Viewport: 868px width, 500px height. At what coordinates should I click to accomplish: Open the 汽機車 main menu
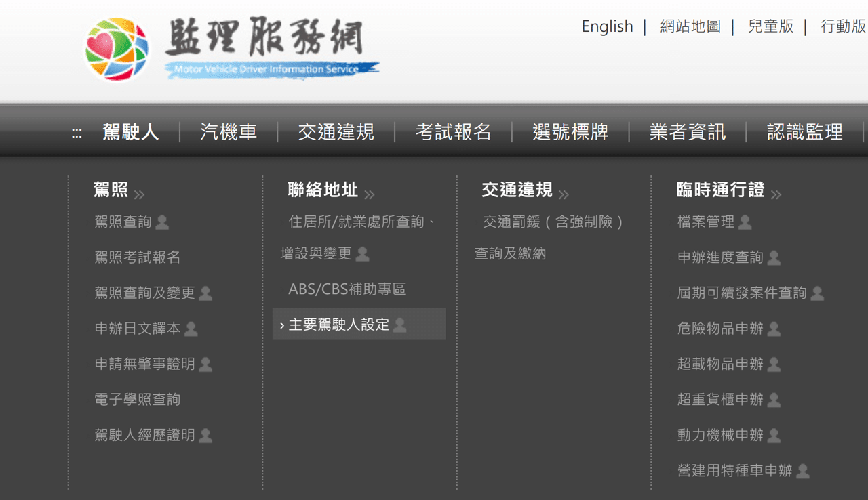coord(229,131)
